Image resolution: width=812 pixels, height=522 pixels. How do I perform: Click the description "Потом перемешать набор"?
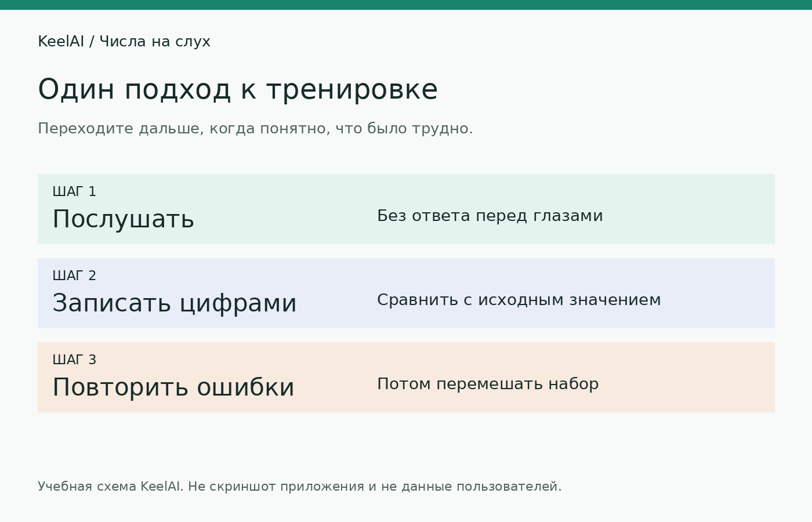[488, 384]
